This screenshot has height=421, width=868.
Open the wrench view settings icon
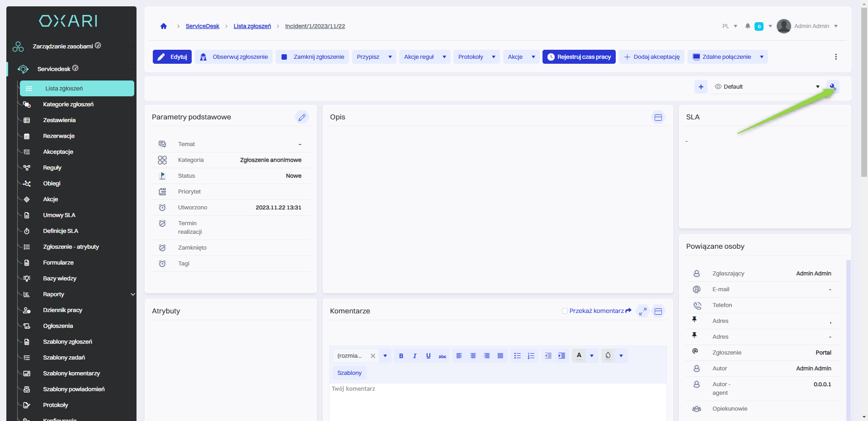(832, 87)
